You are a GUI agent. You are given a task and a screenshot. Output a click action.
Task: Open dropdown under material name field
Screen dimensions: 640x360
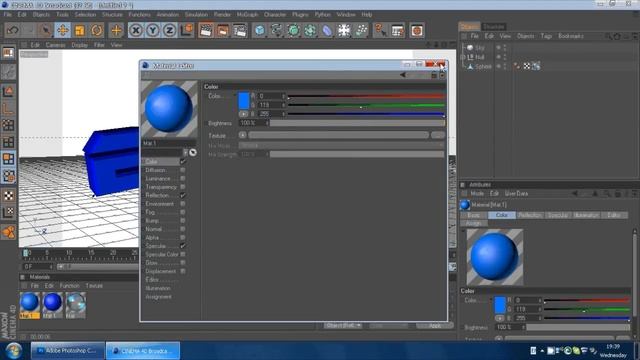(x=185, y=152)
